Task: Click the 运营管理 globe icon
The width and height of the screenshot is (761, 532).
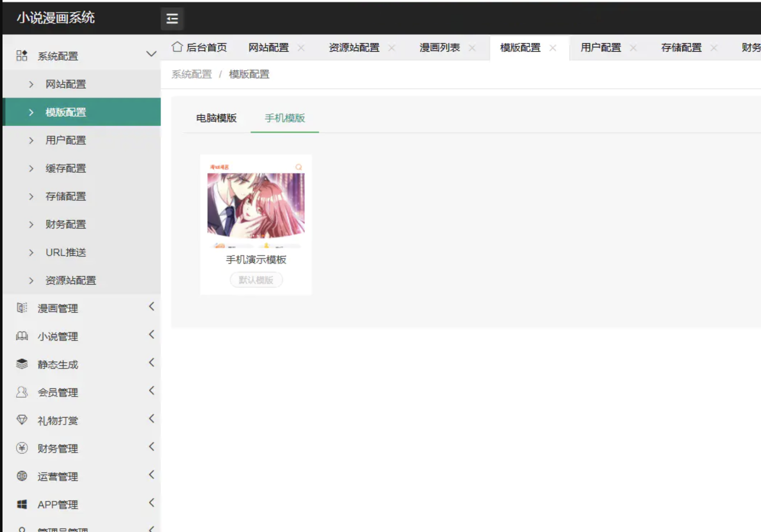Action: (x=22, y=476)
